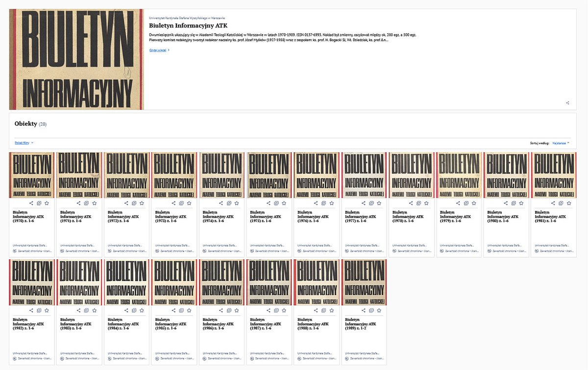Share the (1987) z. 1-6 issue

[269, 310]
